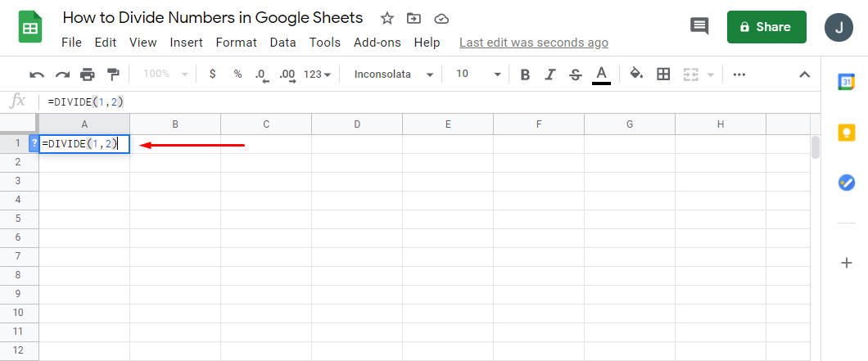Screen dimensions: 868x361
Task: Open the font size dropdown
Action: tap(478, 74)
